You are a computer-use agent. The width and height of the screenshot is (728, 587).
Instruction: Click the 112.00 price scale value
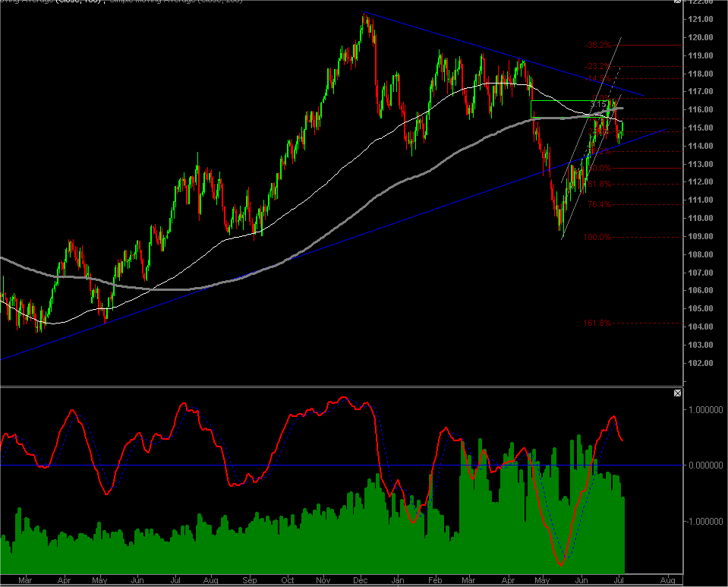point(701,182)
